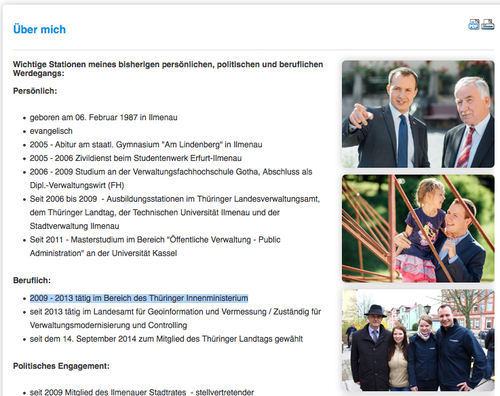Screen dimensions: 500x396
Task: Click the 'Abitur am staatl. Gymnasium' entry
Action: point(146,145)
